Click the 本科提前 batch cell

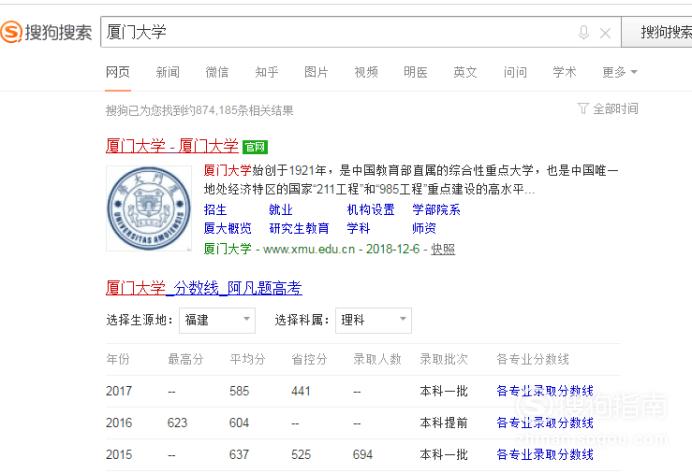coord(444,423)
